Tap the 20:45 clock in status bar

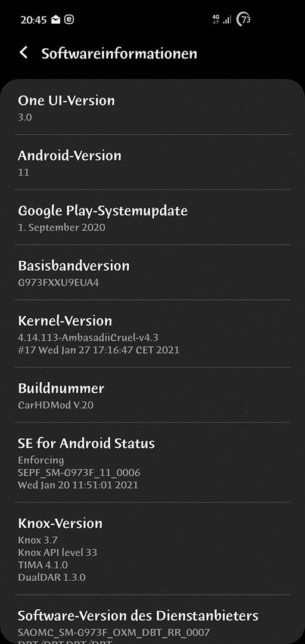pos(34,20)
